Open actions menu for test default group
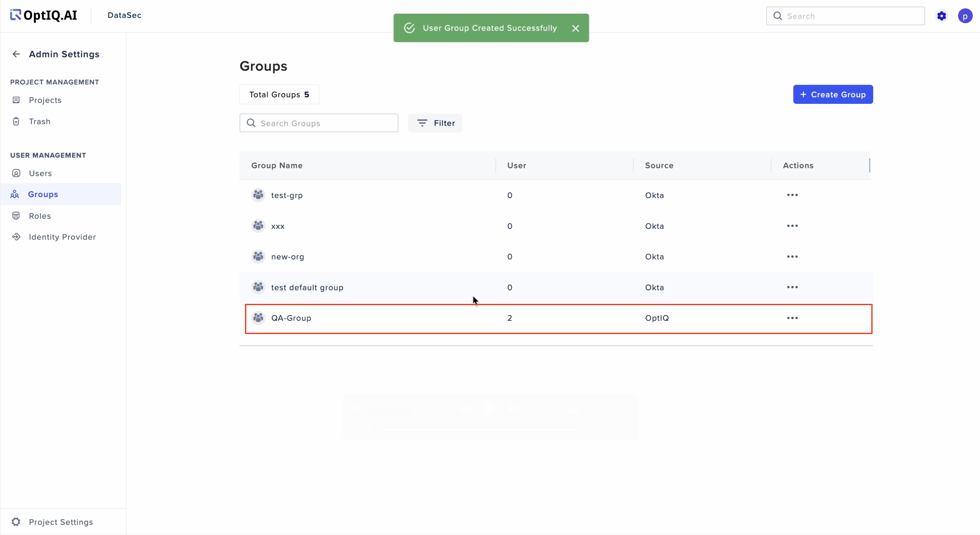Screen dimensions: 980x535 point(792,287)
